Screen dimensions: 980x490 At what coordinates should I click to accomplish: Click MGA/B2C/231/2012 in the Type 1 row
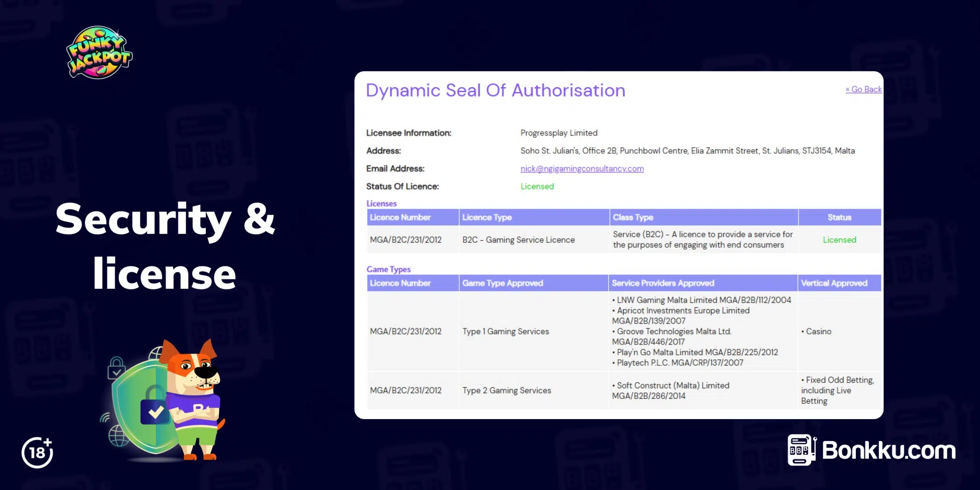click(406, 331)
